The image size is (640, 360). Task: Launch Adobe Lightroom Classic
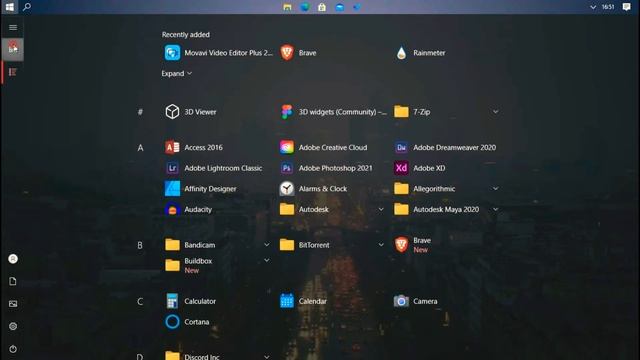(213, 168)
